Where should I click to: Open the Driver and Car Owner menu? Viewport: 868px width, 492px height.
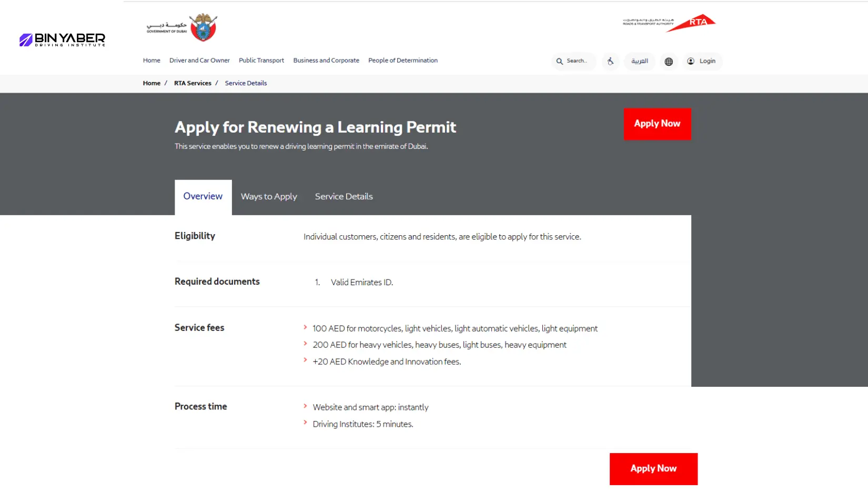tap(199, 61)
